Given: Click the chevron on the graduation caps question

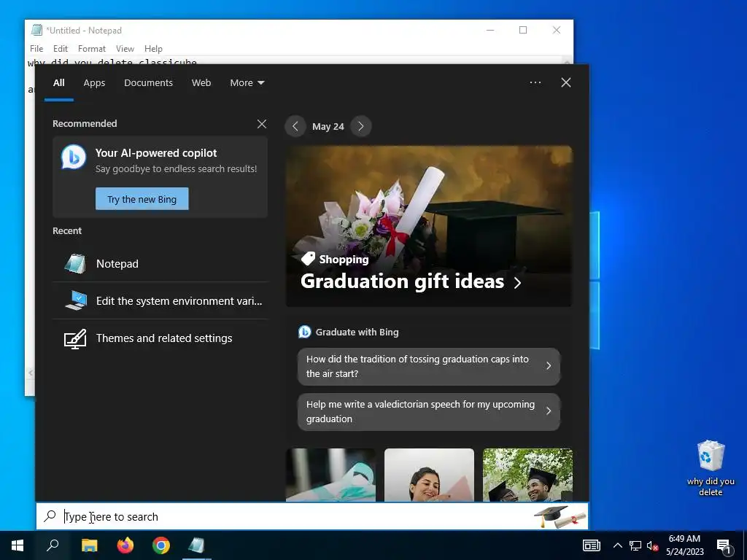Looking at the screenshot, I should click(549, 366).
